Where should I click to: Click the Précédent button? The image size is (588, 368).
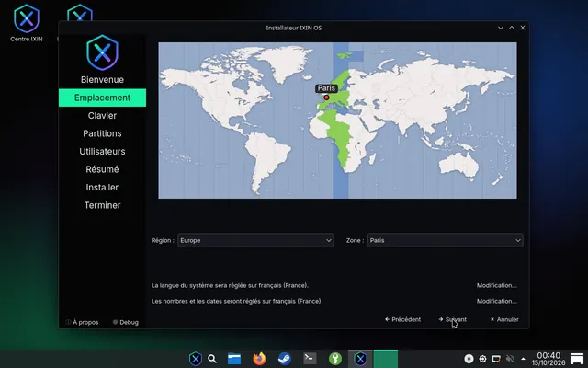coord(403,319)
